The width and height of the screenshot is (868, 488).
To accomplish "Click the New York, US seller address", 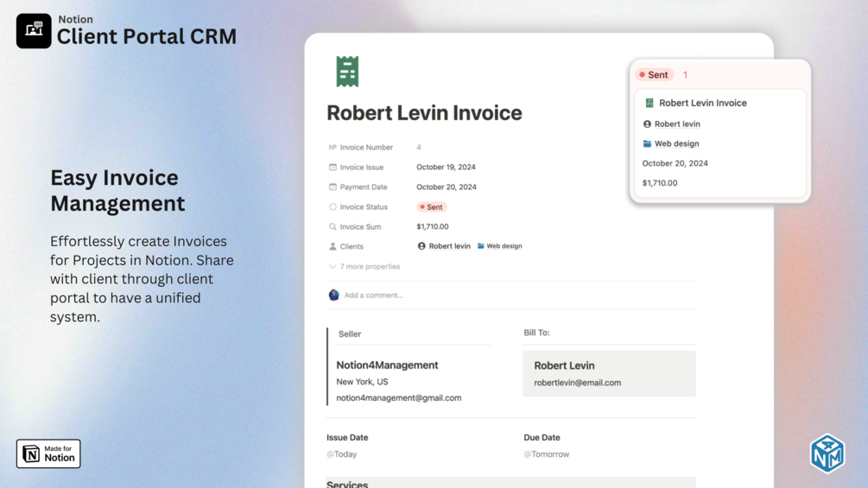I will pyautogui.click(x=362, y=382).
